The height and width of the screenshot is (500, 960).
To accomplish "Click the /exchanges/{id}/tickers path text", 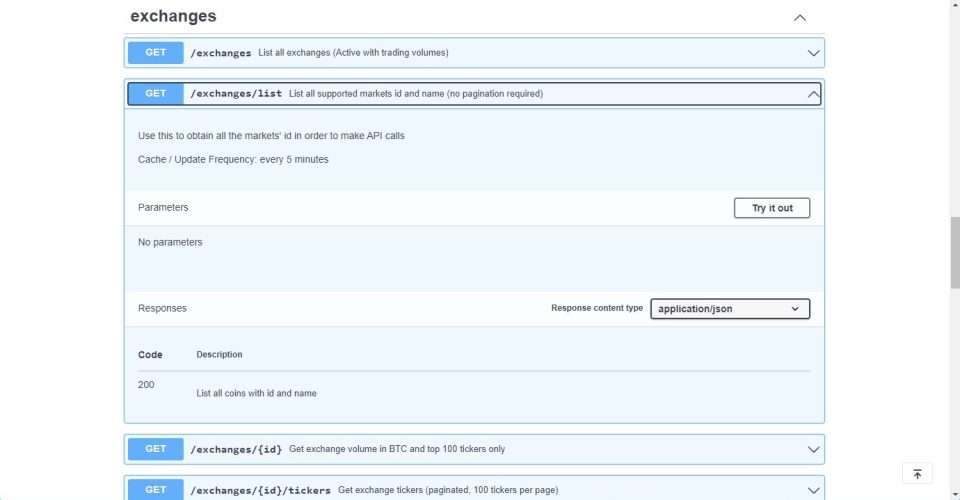I will click(260, 490).
